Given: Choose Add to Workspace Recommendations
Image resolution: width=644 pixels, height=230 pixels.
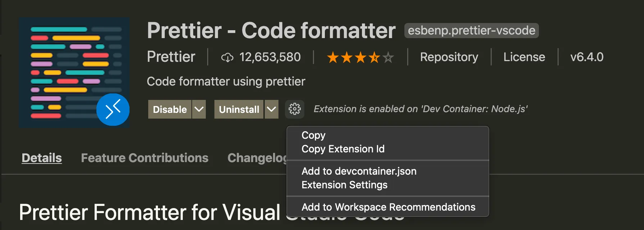Looking at the screenshot, I should point(388,207).
